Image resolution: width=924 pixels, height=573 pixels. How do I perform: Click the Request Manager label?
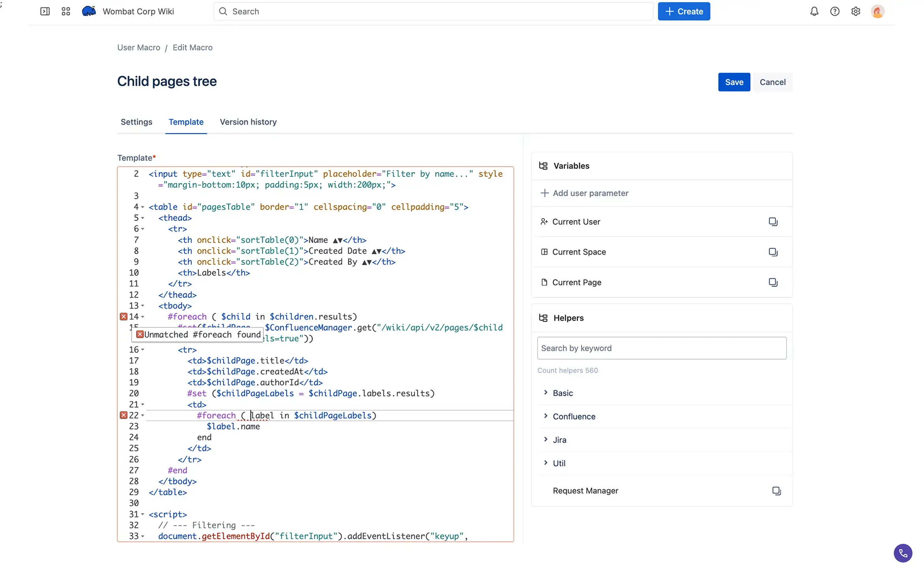click(x=585, y=491)
